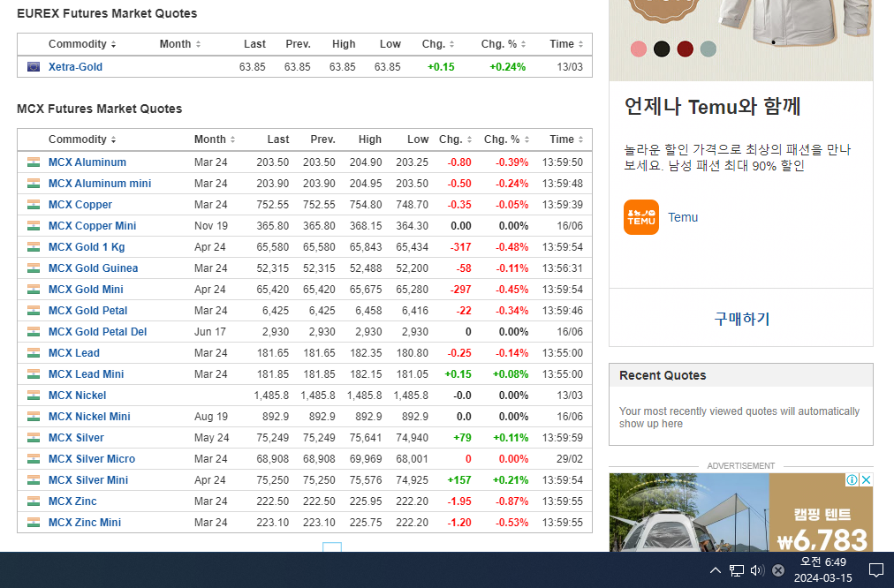The height and width of the screenshot is (588, 894).
Task: Click the Temu advertiser name link
Action: (x=683, y=217)
